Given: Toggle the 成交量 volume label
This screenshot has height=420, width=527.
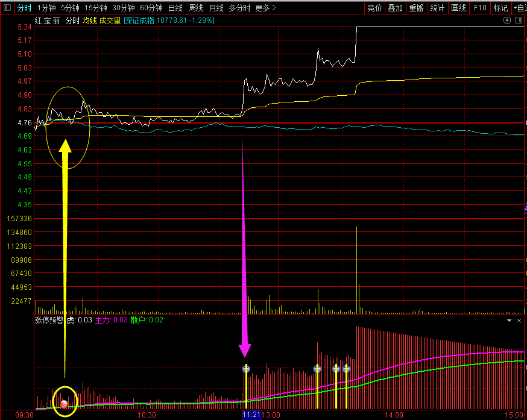Looking at the screenshot, I should [x=110, y=21].
